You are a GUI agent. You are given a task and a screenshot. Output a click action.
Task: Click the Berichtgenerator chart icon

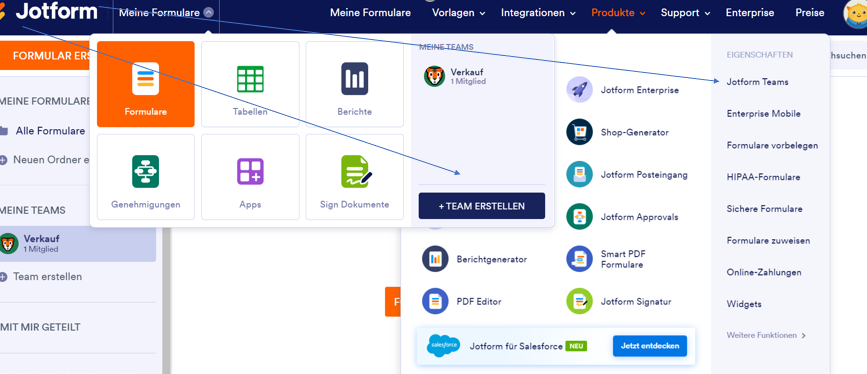tap(435, 259)
